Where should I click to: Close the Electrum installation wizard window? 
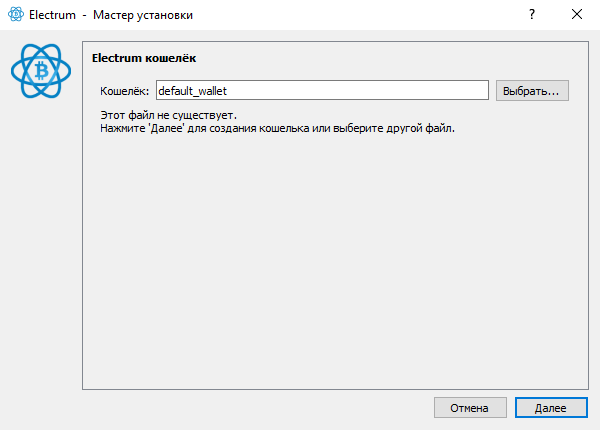coord(577,15)
